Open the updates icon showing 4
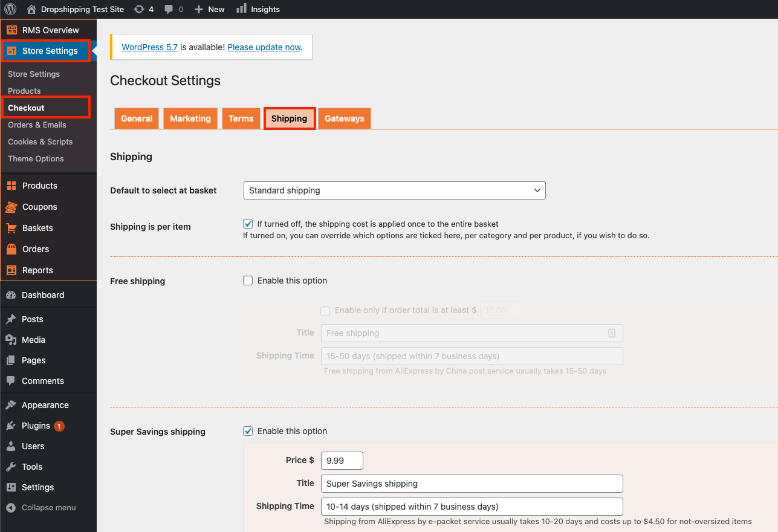Image resolution: width=778 pixels, height=532 pixels. click(x=139, y=9)
